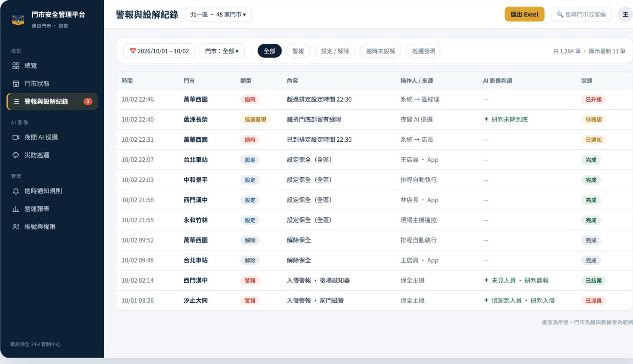Image resolution: width=633 pixels, height=364 pixels.
Task: Click the 逾時通知規則 bell icon
Action: coord(16,191)
